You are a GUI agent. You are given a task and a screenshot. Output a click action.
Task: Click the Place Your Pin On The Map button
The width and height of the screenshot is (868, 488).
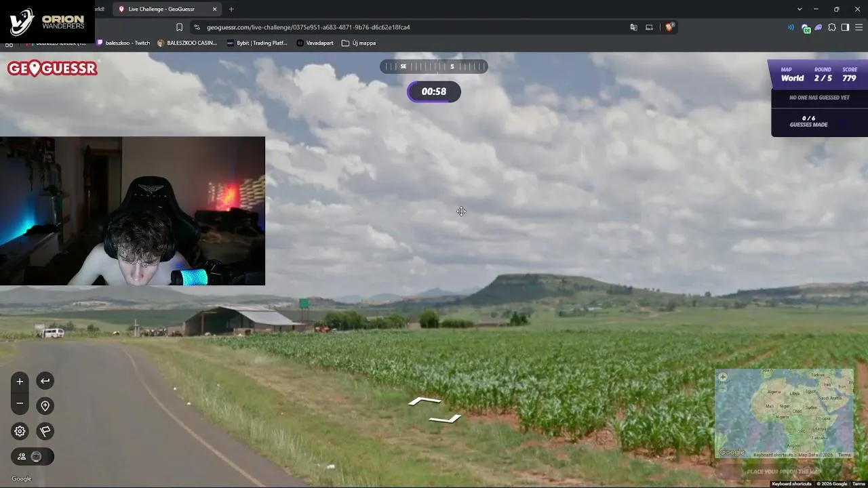coord(784,472)
